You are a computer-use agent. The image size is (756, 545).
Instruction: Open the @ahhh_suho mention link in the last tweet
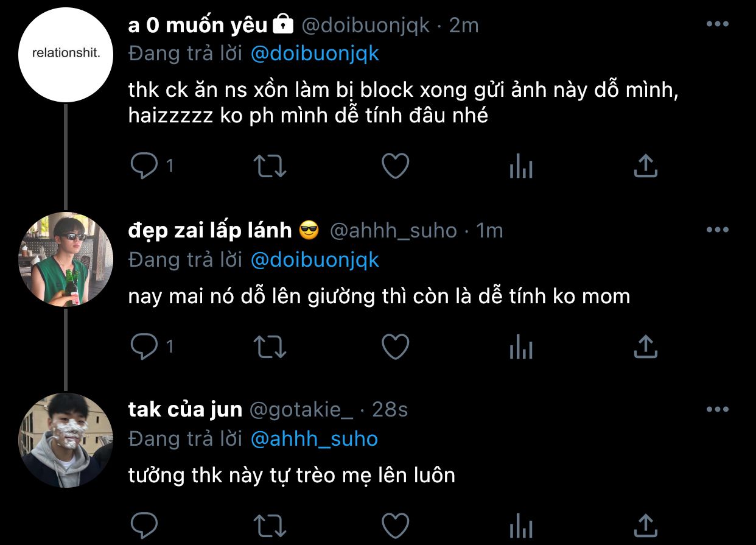pyautogui.click(x=314, y=438)
